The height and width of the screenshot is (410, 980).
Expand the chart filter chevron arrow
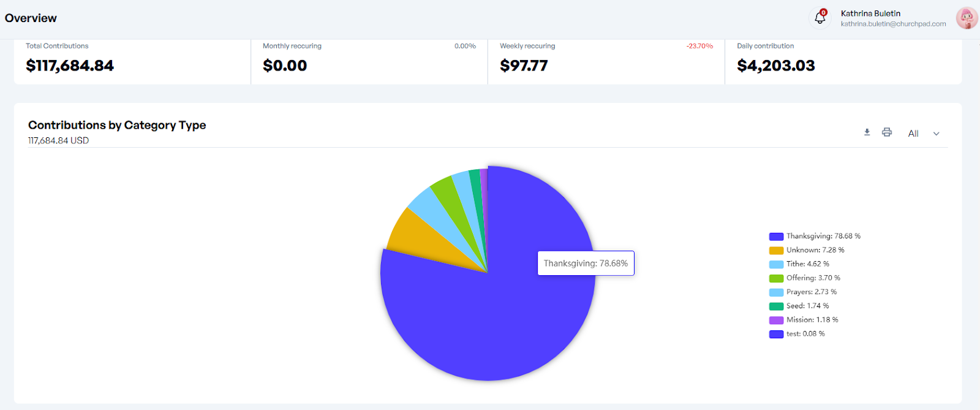pos(936,134)
